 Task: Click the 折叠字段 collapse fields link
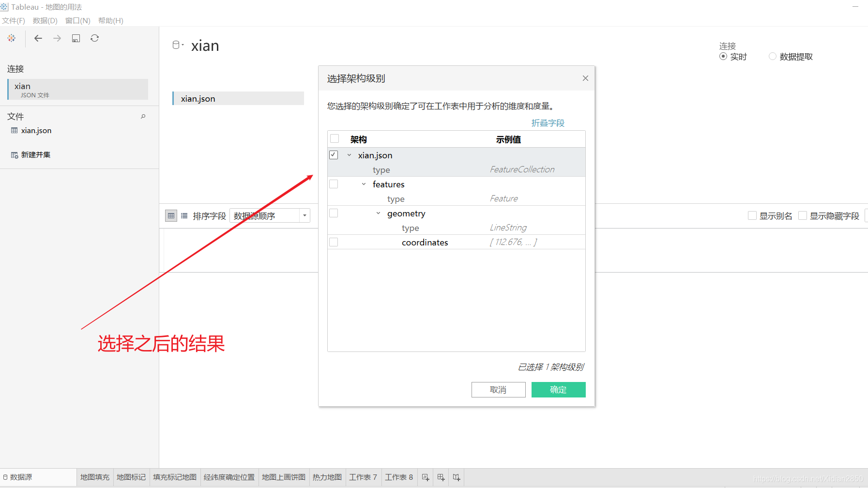click(x=548, y=123)
